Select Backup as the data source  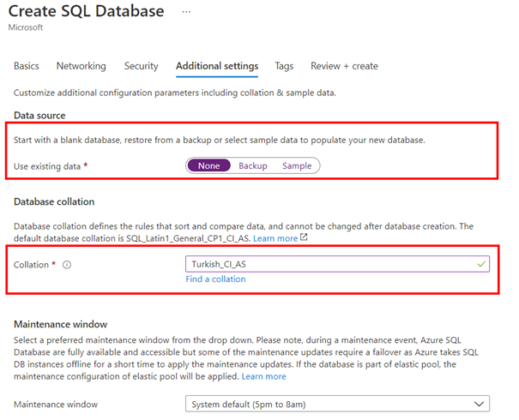tap(253, 165)
